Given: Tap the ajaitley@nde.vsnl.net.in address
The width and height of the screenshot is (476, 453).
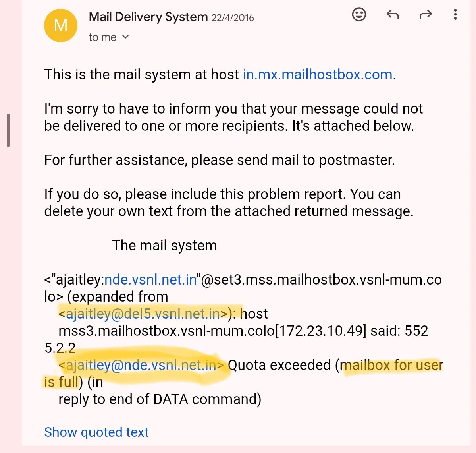Looking at the screenshot, I should (141, 365).
